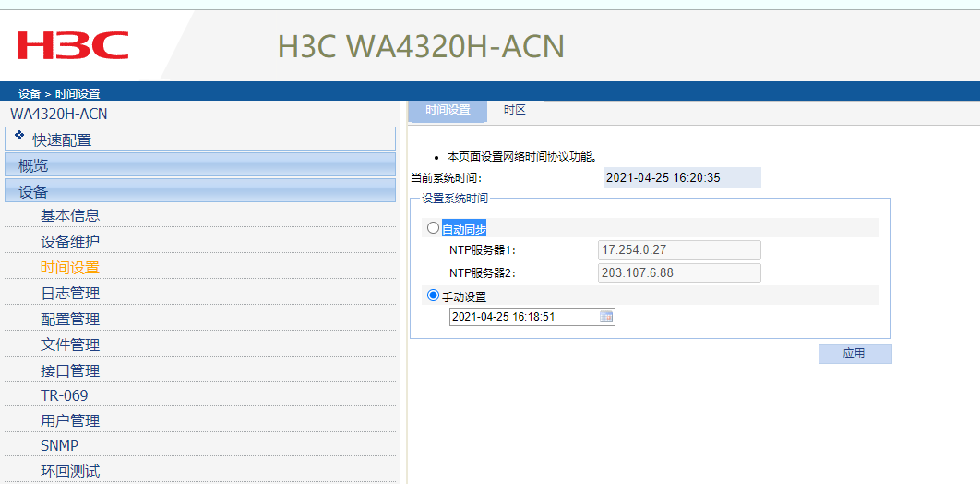Click the 快速配置 diamond icon
The height and width of the screenshot is (484, 980).
[x=18, y=135]
